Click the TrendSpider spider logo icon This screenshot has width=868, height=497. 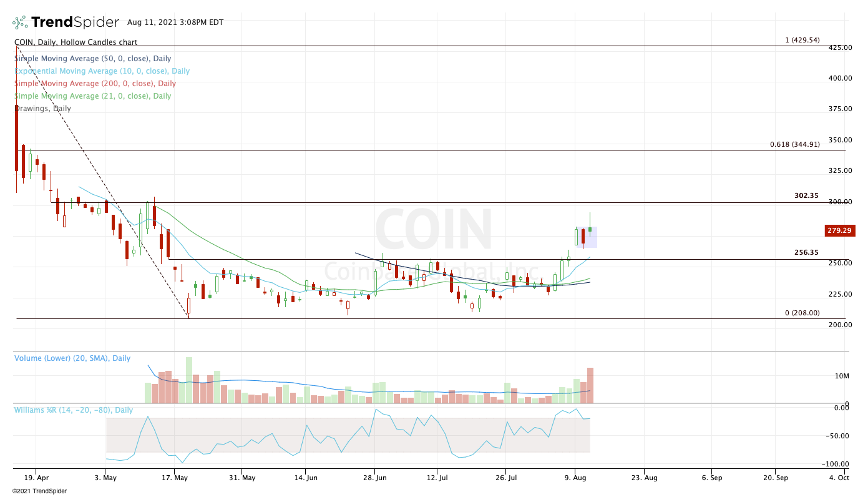(x=20, y=22)
